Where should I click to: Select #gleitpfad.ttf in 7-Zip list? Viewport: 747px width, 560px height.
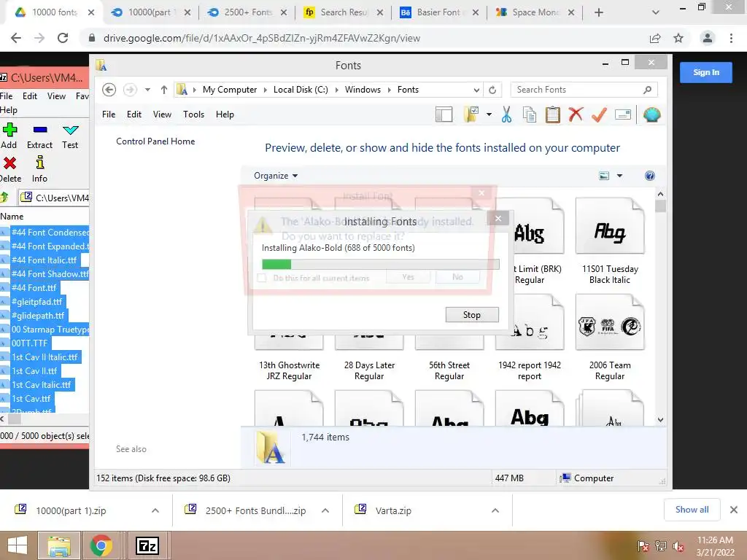click(x=37, y=301)
